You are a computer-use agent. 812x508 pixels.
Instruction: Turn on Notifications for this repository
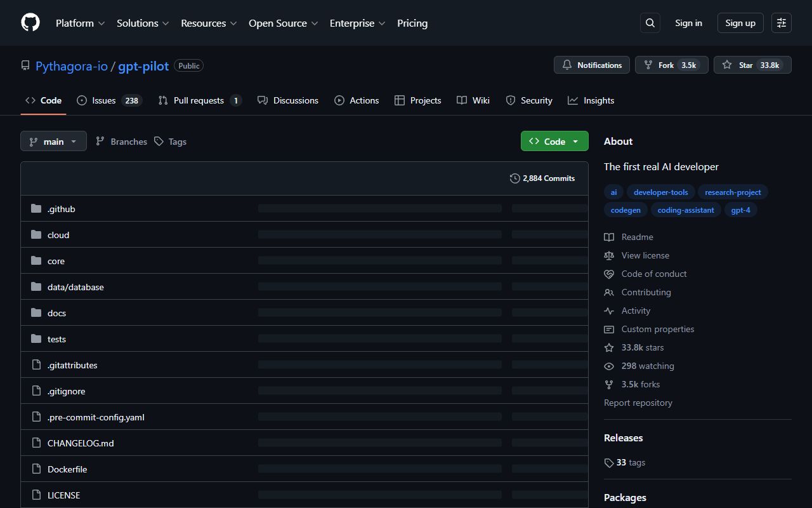point(592,65)
